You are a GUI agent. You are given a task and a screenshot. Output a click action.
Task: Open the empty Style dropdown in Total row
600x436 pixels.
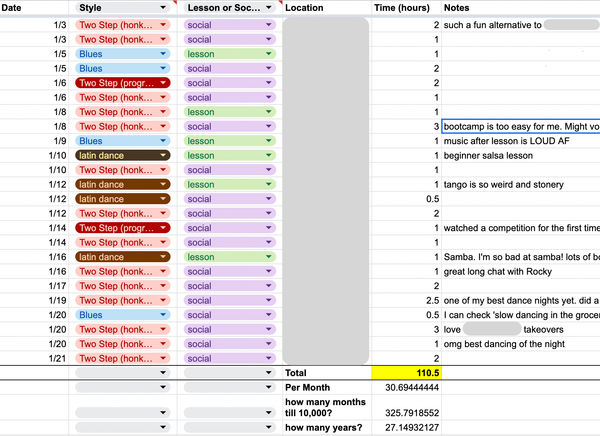pyautogui.click(x=163, y=372)
